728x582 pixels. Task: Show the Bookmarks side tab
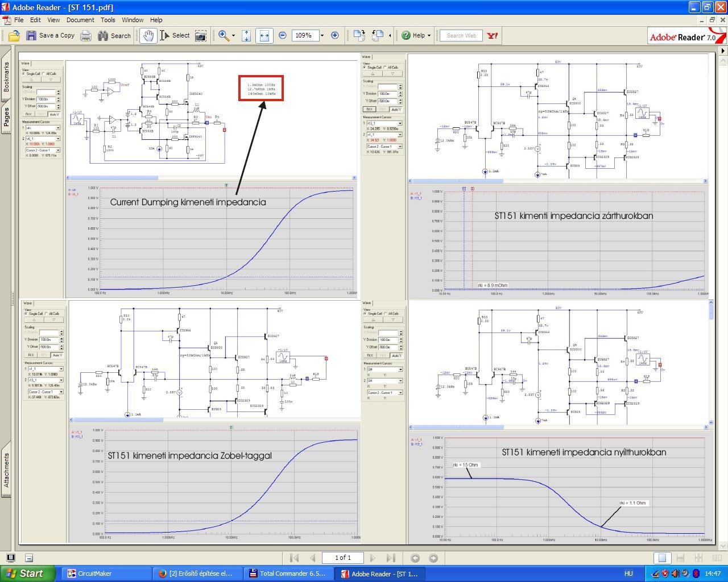pyautogui.click(x=6, y=77)
